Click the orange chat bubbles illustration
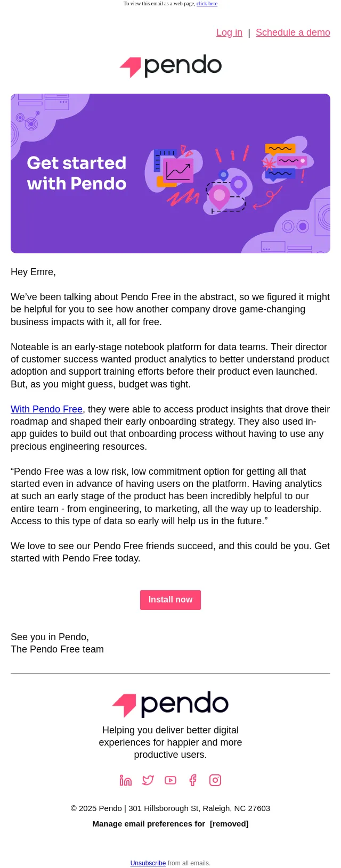The height and width of the screenshot is (868, 341). pyautogui.click(x=280, y=148)
